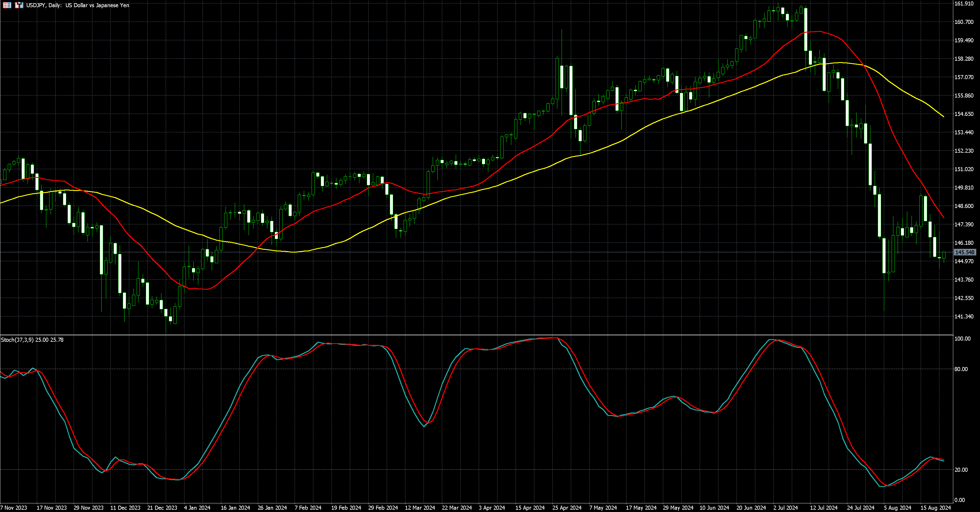Click the 25 Apr 2024 date label
Image resolution: width=980 pixels, height=512 pixels.
point(567,508)
